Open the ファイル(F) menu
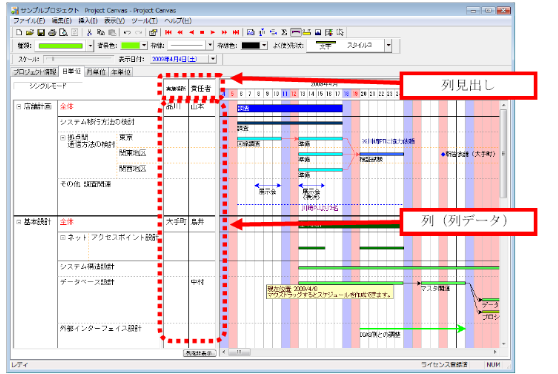 (29, 21)
